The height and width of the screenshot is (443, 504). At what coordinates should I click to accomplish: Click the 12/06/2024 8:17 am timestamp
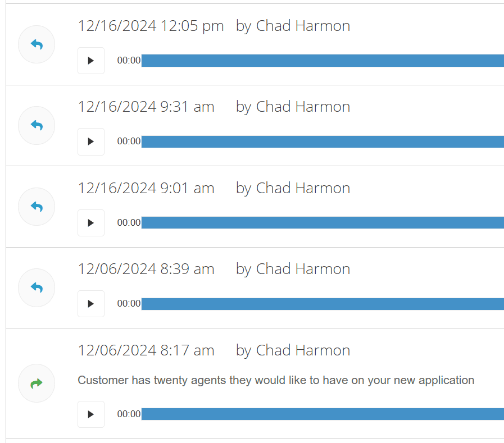point(146,350)
